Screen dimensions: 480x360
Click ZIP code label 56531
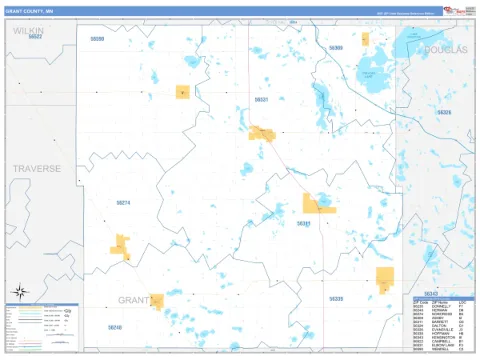pos(261,100)
